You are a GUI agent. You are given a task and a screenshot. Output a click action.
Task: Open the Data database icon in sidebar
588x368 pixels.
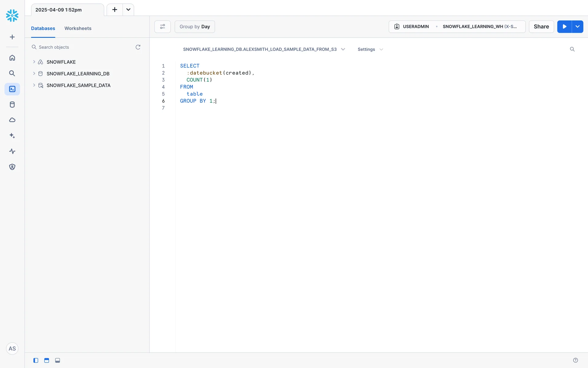[x=12, y=105]
